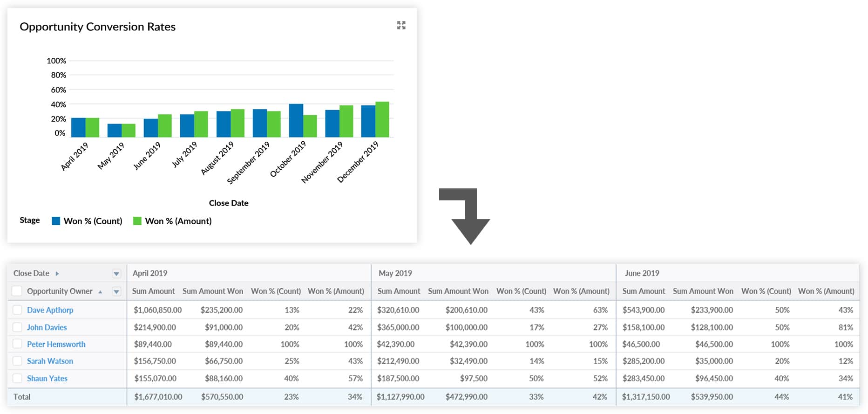Select the June 2019 column group header
This screenshot has width=868, height=414.
click(642, 273)
